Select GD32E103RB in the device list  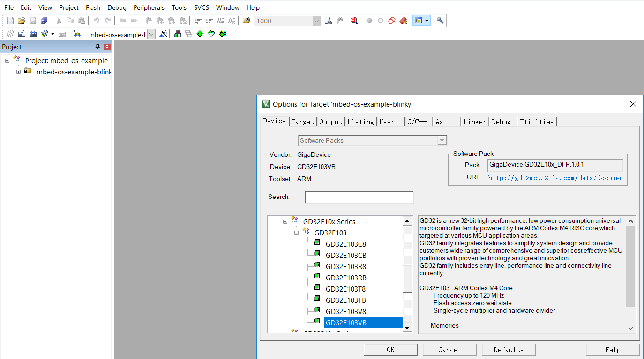tap(345, 278)
